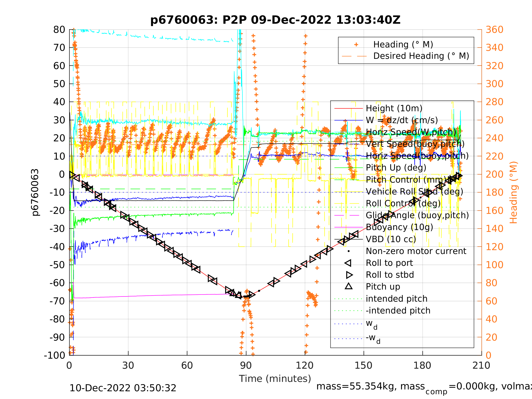Click the 'w_d' legend label

[x=372, y=324]
